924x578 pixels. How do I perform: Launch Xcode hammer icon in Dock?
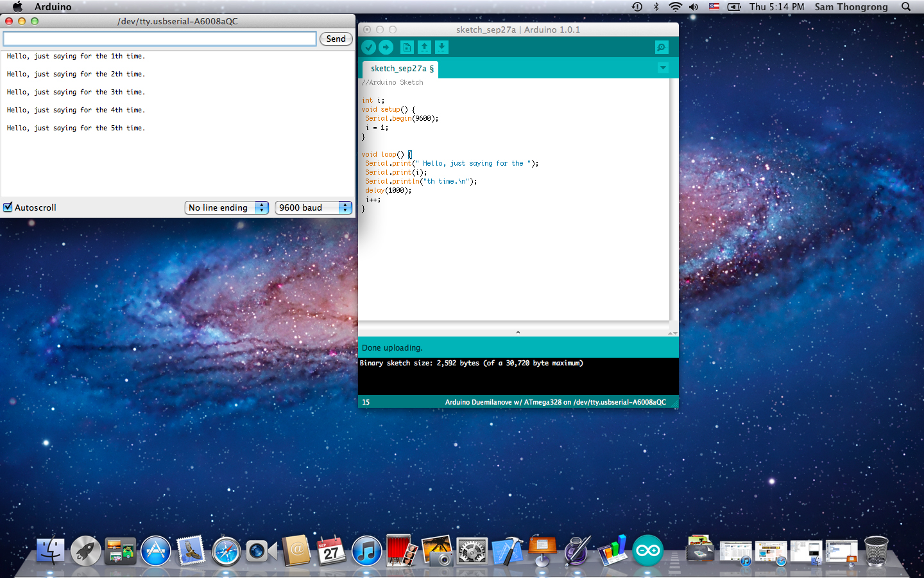pos(507,551)
